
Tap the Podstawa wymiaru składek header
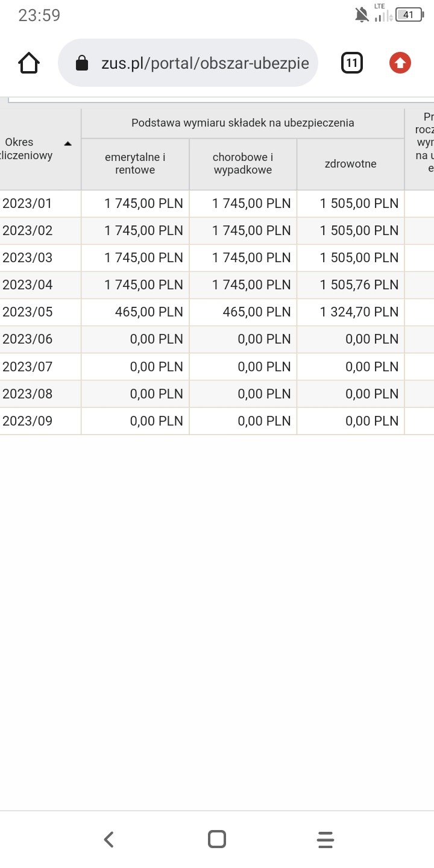pyautogui.click(x=243, y=123)
